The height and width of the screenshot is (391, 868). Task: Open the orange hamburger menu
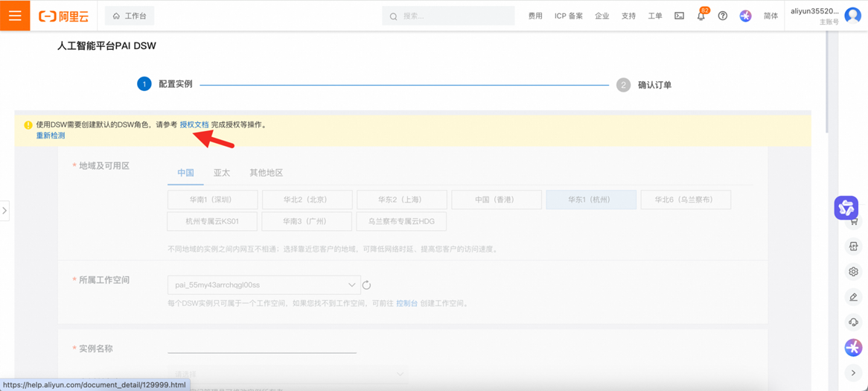click(x=15, y=16)
